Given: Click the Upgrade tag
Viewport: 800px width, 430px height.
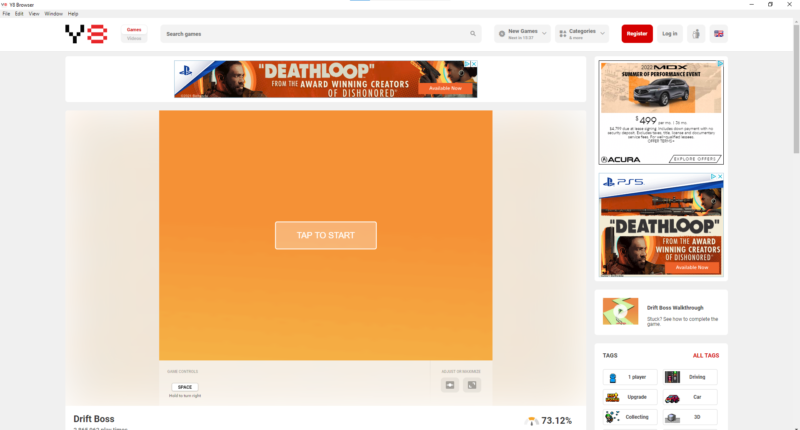Looking at the screenshot, I should 630,397.
